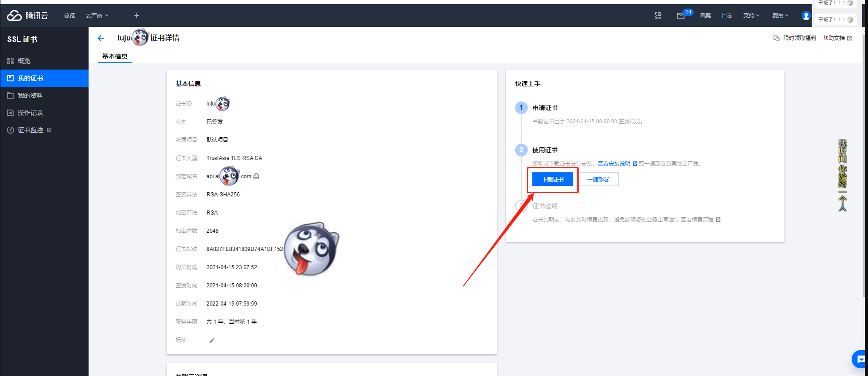
Task: Click the expiry time 2022-04-15 07:59:59
Action: (x=232, y=304)
